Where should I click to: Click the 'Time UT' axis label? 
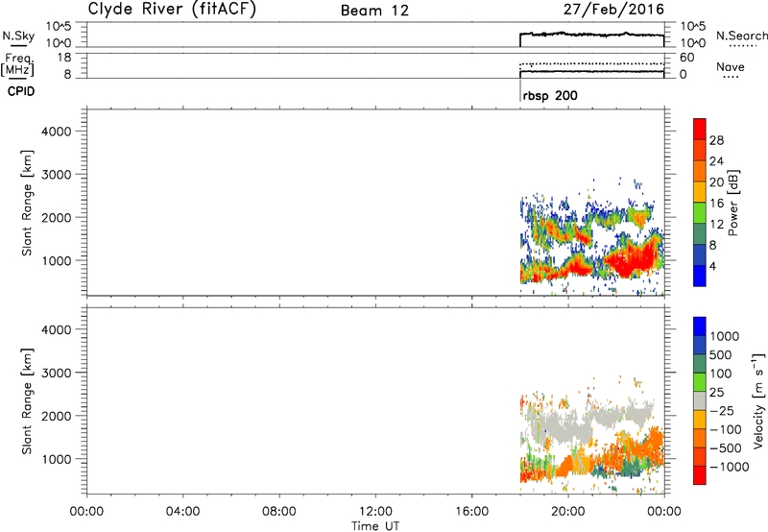(x=375, y=526)
